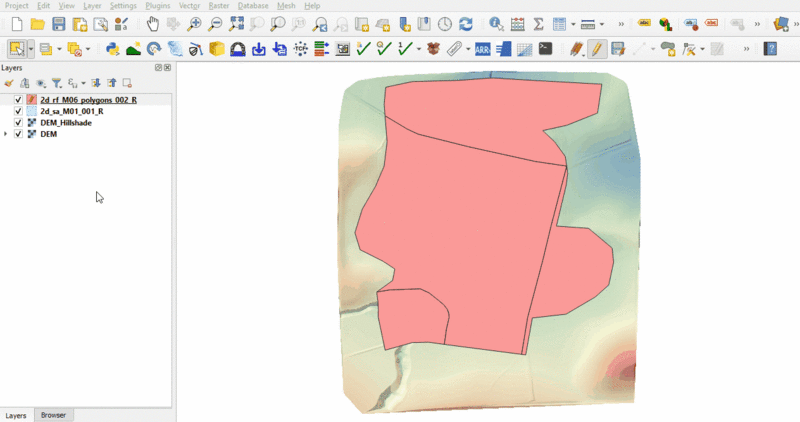Viewport: 800px width, 422px height.
Task: Toggle visibility of DEM_Hillshade layer
Action: coord(18,123)
